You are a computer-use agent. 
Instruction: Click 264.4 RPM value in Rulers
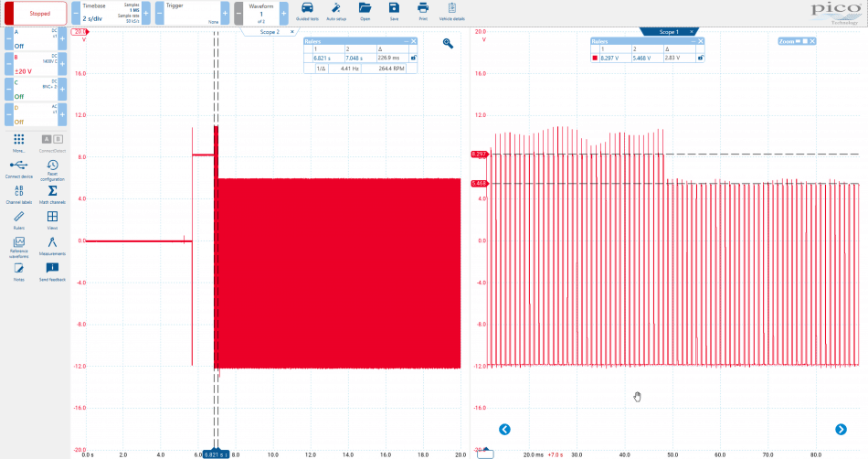(391, 69)
